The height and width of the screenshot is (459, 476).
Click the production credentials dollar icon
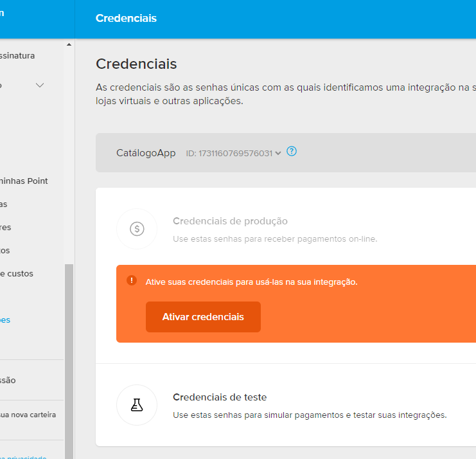137,229
